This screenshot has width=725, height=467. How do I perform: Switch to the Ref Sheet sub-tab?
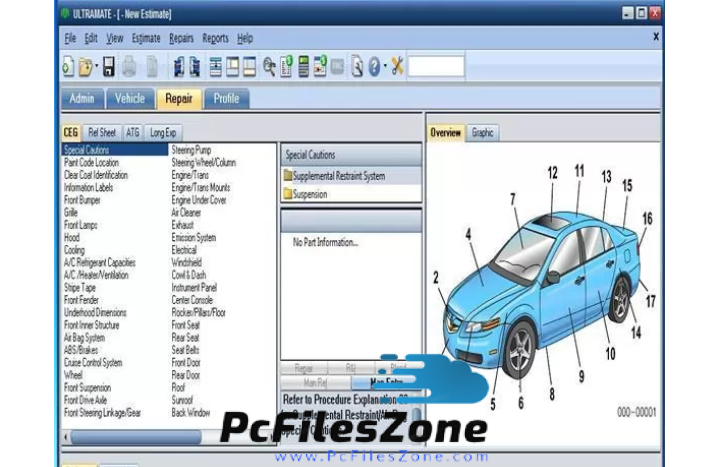click(102, 133)
